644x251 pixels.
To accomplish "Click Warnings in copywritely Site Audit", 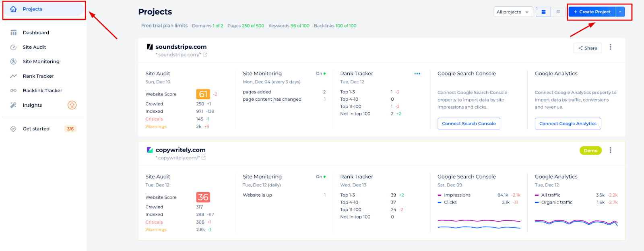I will click(x=156, y=230).
